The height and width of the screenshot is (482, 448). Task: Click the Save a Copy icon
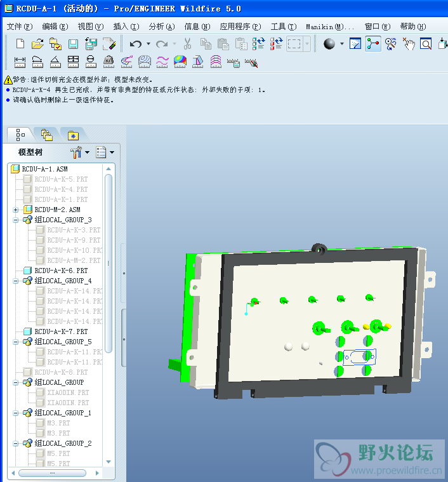[x=91, y=44]
